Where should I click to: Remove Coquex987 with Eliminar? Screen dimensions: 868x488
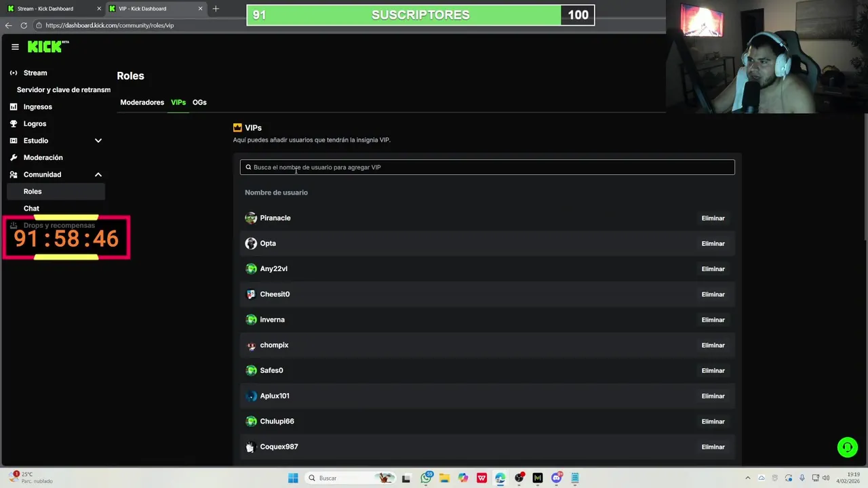[713, 447]
